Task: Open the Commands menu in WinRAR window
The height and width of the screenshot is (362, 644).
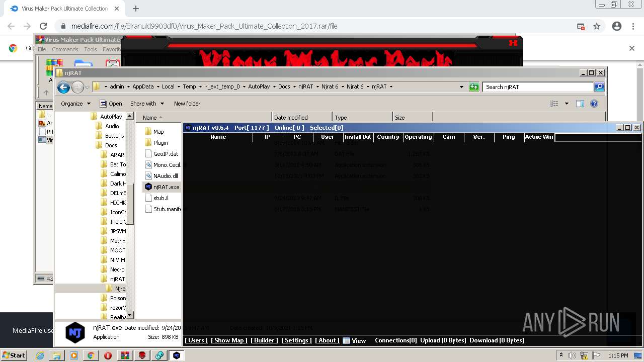Action: pos(65,49)
